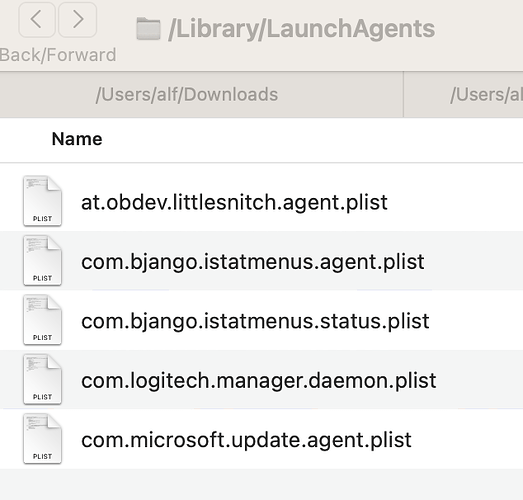Select the com.logitech.manager.daemon.plist file icon
This screenshot has height=500, width=523.
(42, 379)
